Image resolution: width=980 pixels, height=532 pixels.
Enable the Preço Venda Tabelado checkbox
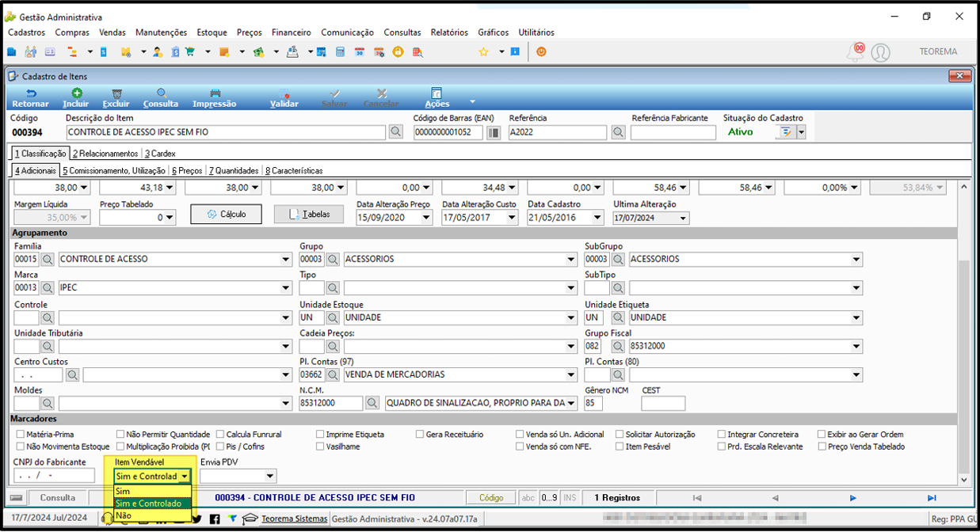point(822,446)
